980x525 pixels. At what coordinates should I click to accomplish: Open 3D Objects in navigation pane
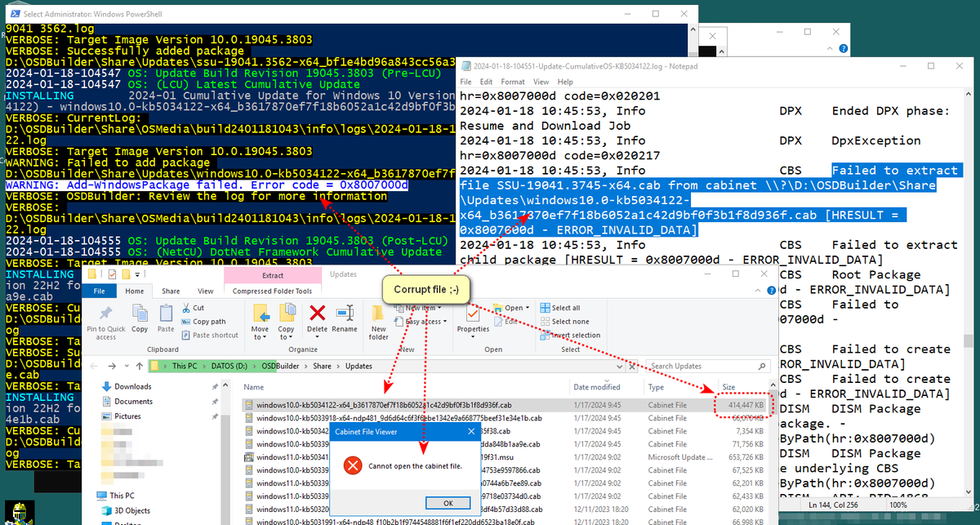(x=127, y=510)
